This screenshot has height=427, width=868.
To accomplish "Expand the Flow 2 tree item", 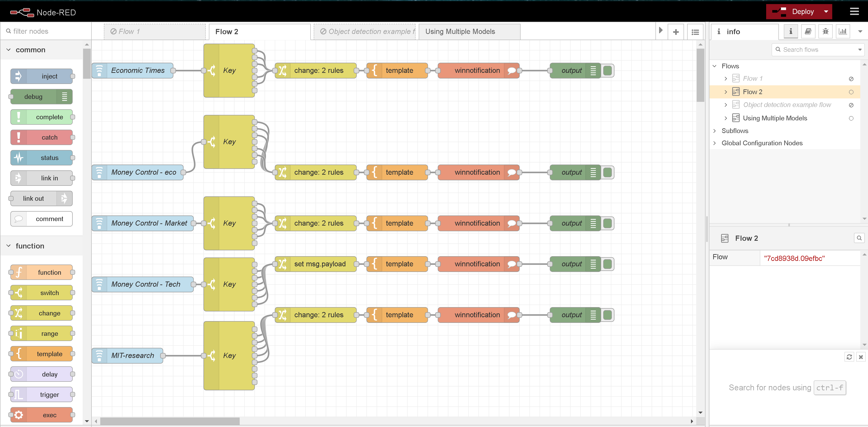I will 725,92.
